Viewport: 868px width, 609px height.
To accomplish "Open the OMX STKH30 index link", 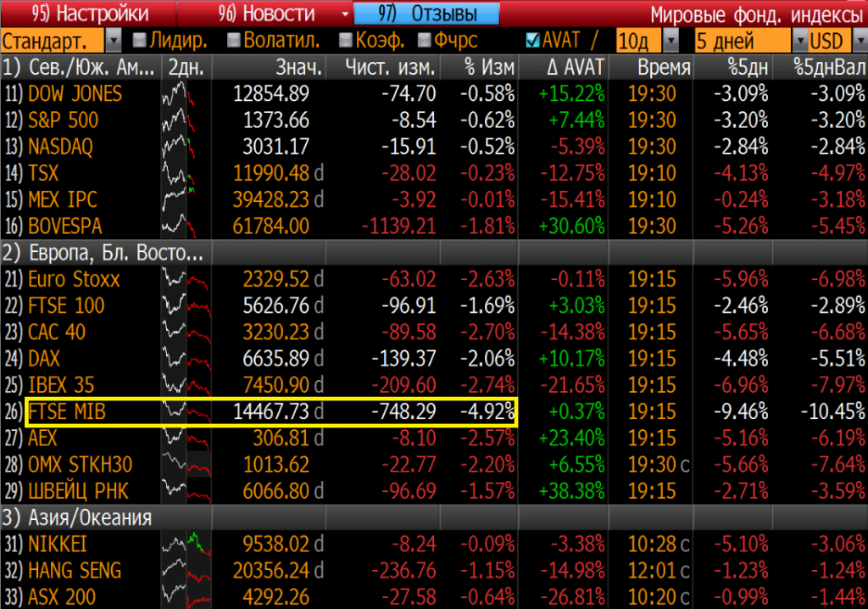I will point(81,465).
